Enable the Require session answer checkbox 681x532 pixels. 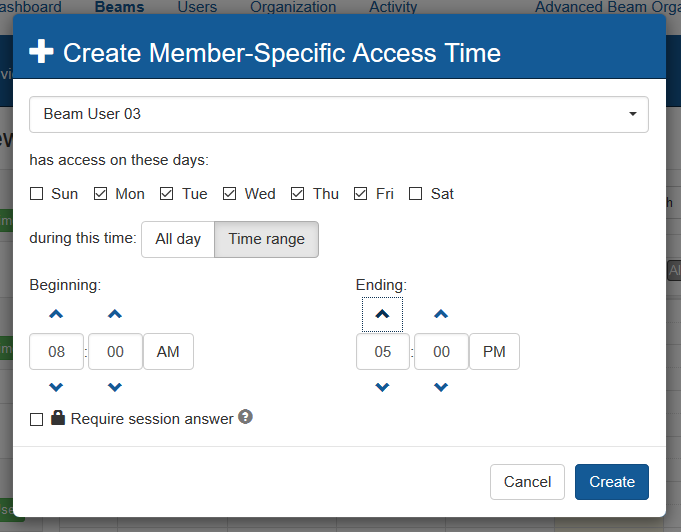click(x=37, y=420)
